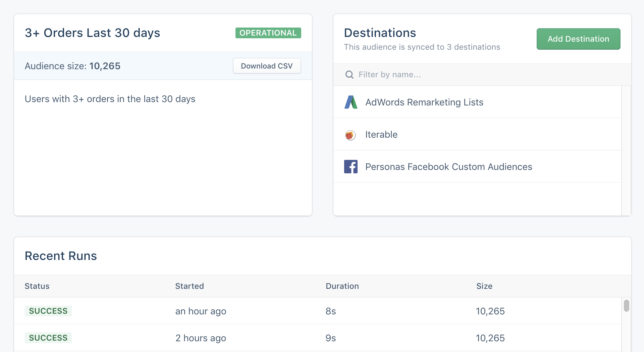Click the Iterable logo icon
644x352 pixels.
(351, 135)
